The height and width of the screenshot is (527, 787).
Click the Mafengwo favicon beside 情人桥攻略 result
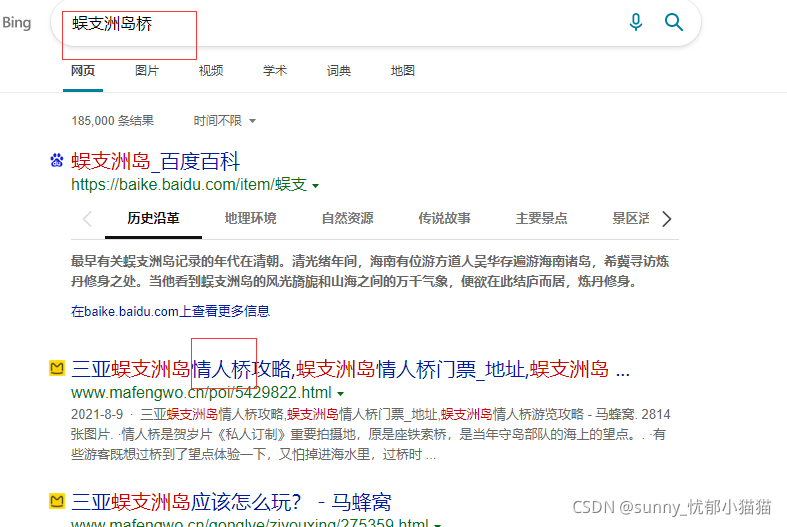click(57, 368)
